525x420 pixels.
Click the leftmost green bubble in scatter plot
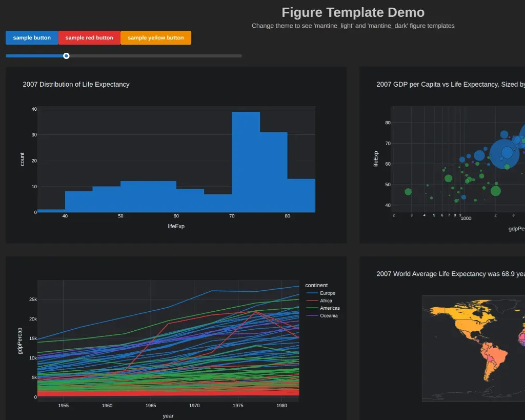pyautogui.click(x=408, y=192)
